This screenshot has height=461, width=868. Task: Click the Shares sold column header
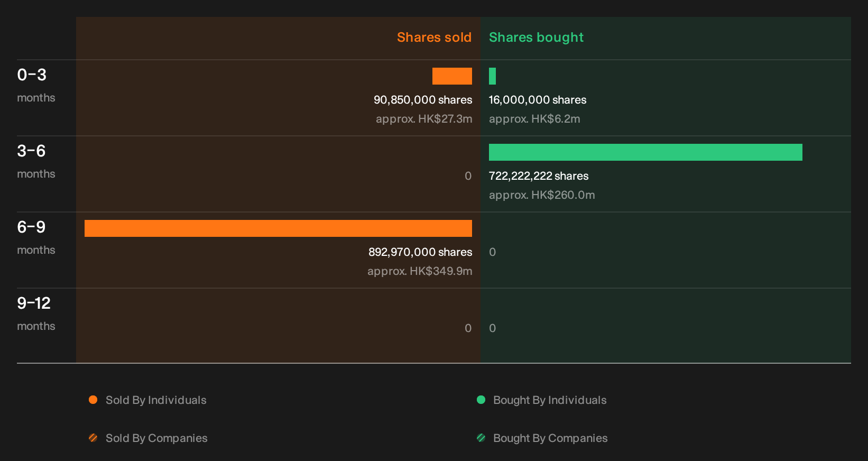click(x=434, y=38)
